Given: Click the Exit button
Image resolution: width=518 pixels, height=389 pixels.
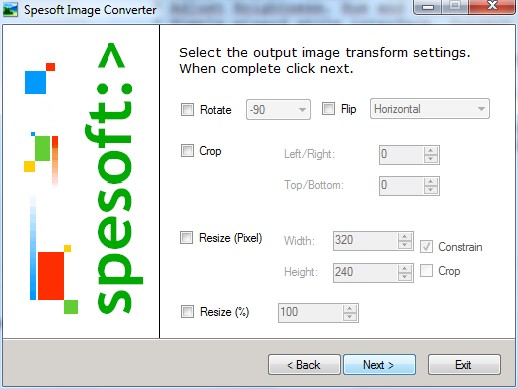Looking at the screenshot, I should (x=464, y=365).
